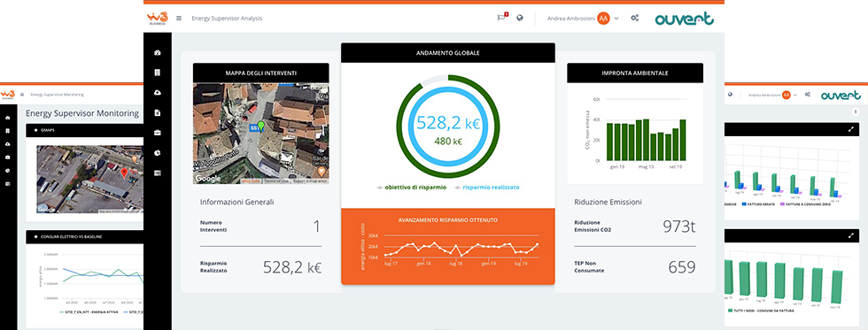This screenshot has height=330, width=868.
Task: Expand the lower right bar chart panel
Action: (851, 235)
